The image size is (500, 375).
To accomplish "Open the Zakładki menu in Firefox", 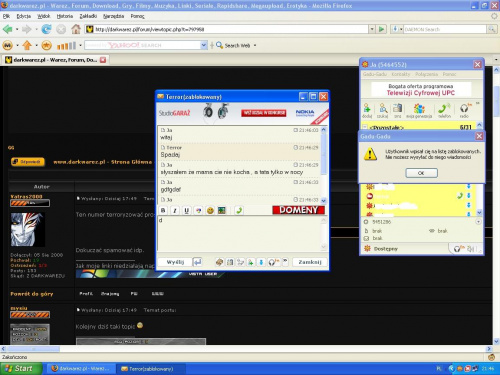I will pos(88,16).
